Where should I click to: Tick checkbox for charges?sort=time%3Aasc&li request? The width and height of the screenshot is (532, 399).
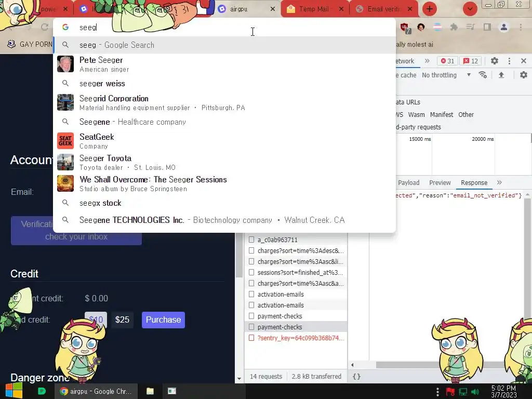[x=251, y=261]
